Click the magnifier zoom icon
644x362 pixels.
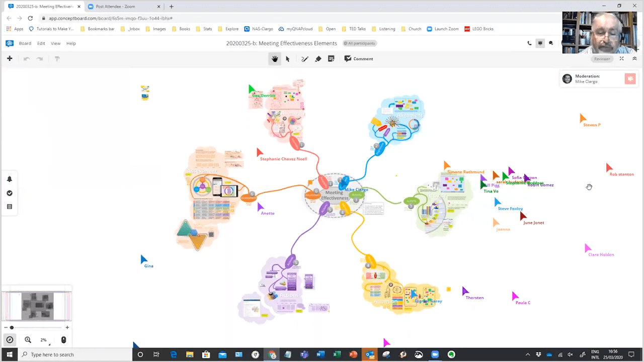[28, 340]
